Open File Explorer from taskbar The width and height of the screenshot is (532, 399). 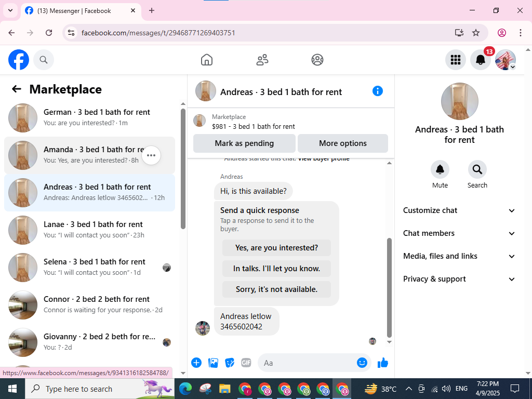click(x=224, y=389)
